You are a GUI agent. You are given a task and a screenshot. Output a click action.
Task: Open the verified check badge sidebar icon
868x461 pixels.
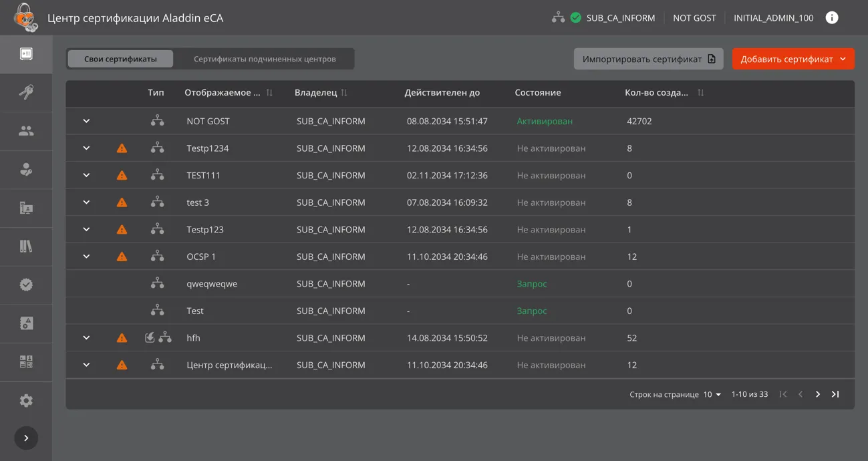click(26, 285)
